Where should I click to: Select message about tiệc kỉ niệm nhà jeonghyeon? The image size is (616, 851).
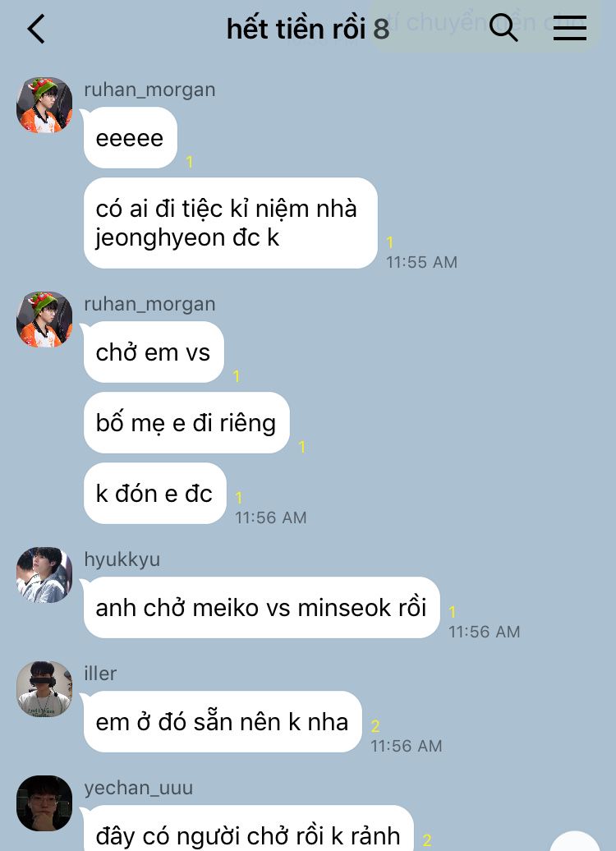[231, 223]
